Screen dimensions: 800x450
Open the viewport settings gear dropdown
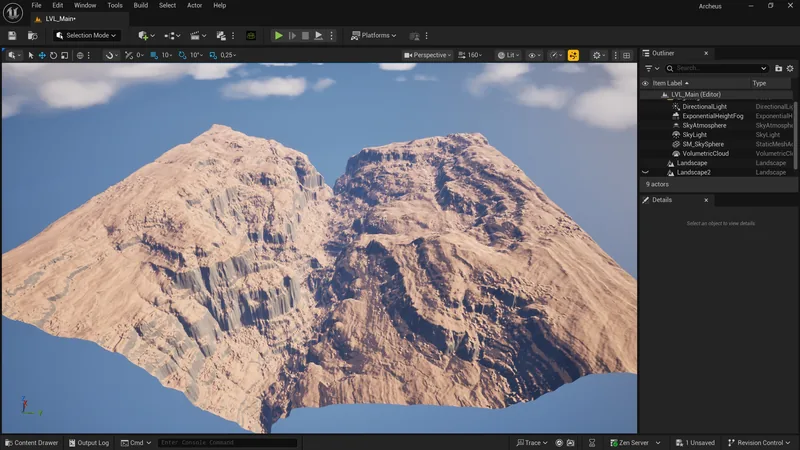(x=599, y=55)
